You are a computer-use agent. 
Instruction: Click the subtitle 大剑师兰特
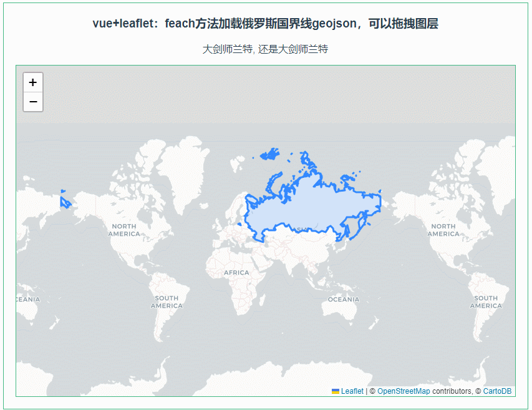265,49
